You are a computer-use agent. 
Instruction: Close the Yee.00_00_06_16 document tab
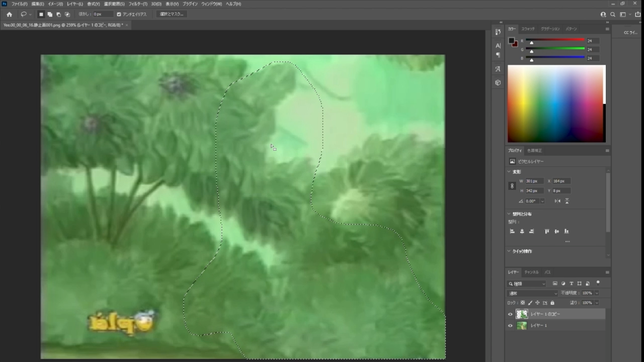[127, 25]
